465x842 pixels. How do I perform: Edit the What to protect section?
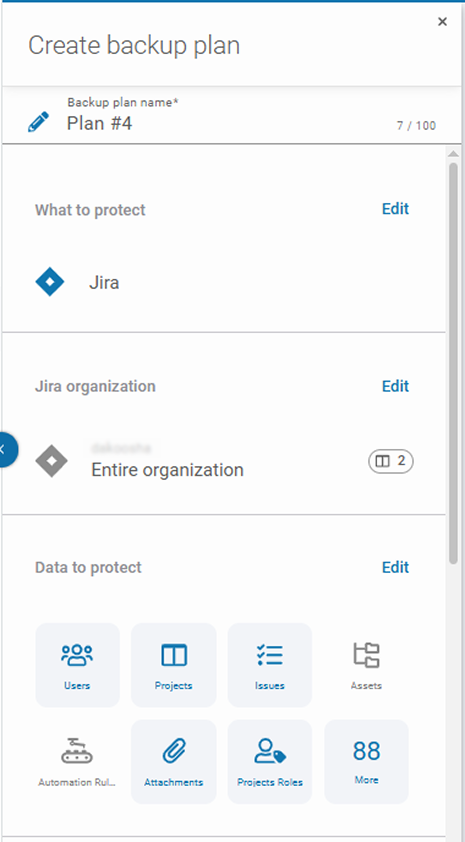[x=395, y=209]
